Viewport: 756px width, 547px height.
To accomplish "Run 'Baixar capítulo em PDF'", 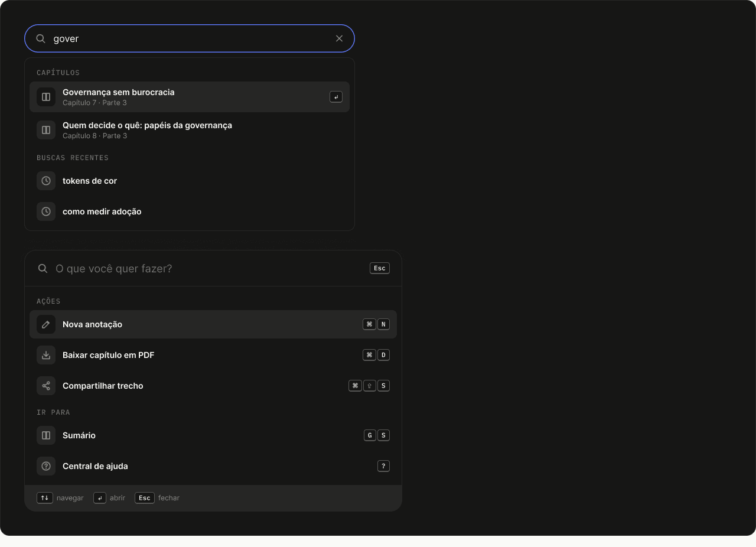I will tap(213, 355).
